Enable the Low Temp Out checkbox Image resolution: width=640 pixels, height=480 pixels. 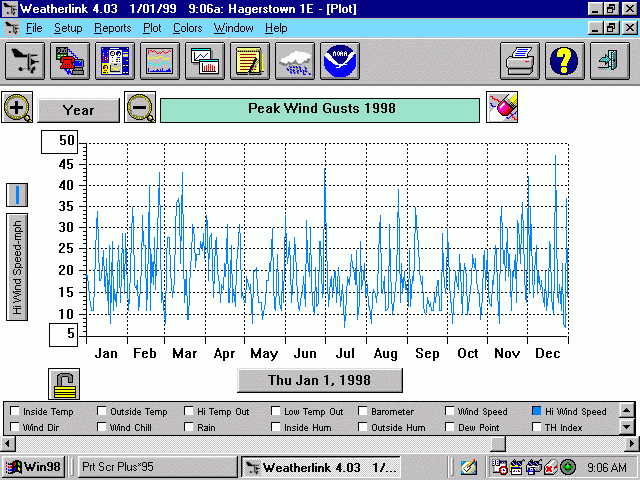276,411
